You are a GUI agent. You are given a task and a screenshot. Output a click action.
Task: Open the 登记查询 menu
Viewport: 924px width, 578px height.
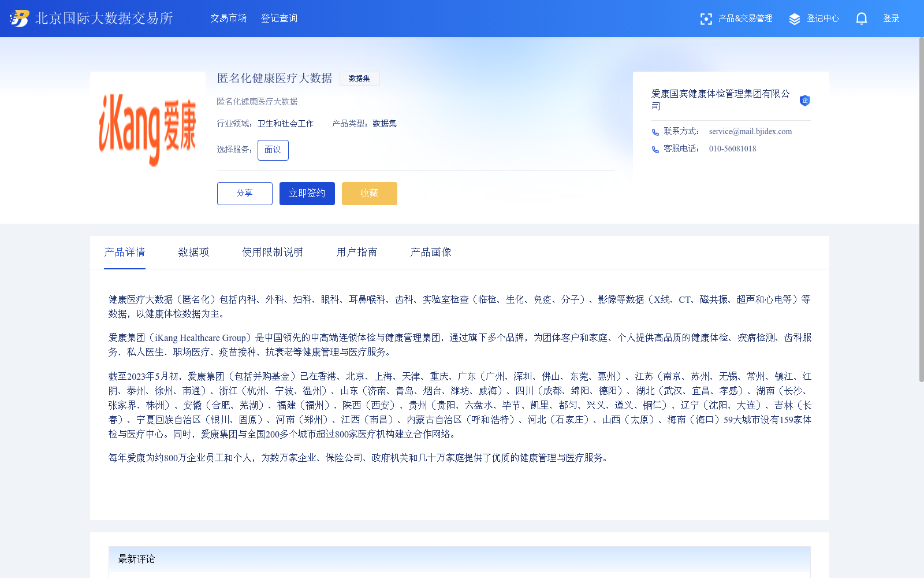280,18
